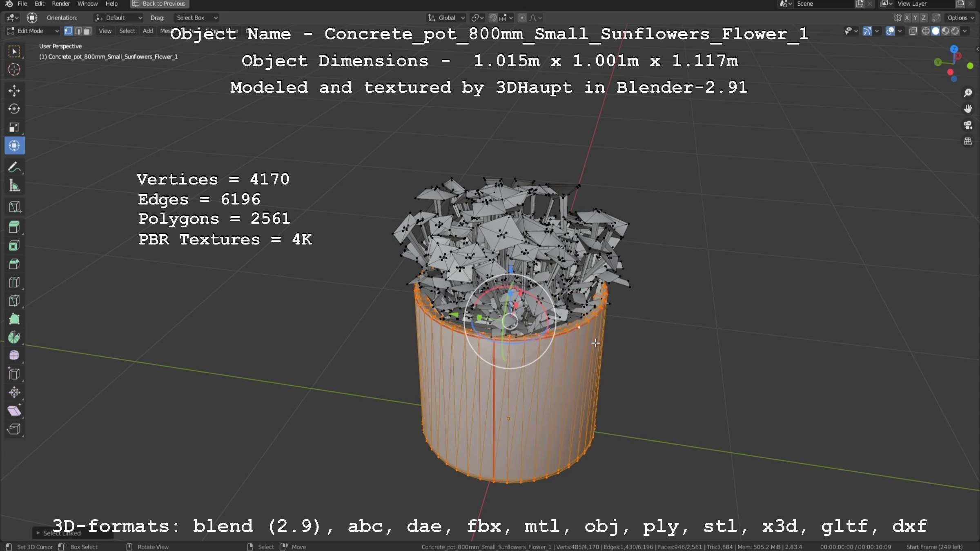
Task: Open the viewport View menu
Action: pyautogui.click(x=105, y=31)
